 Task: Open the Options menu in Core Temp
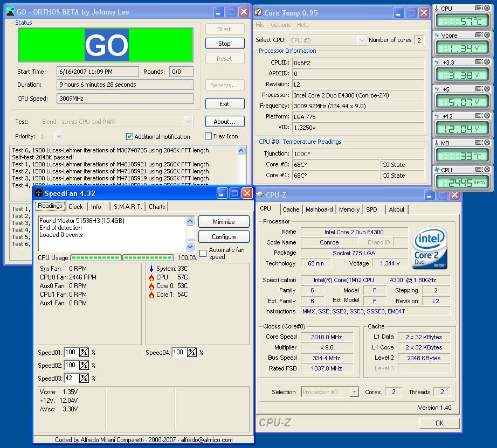[280, 25]
